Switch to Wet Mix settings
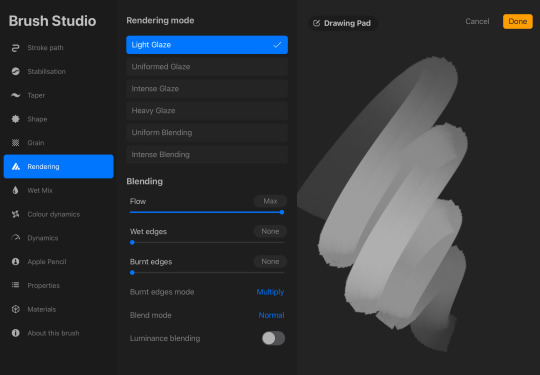Viewport: 540px width, 375px height. (x=59, y=190)
